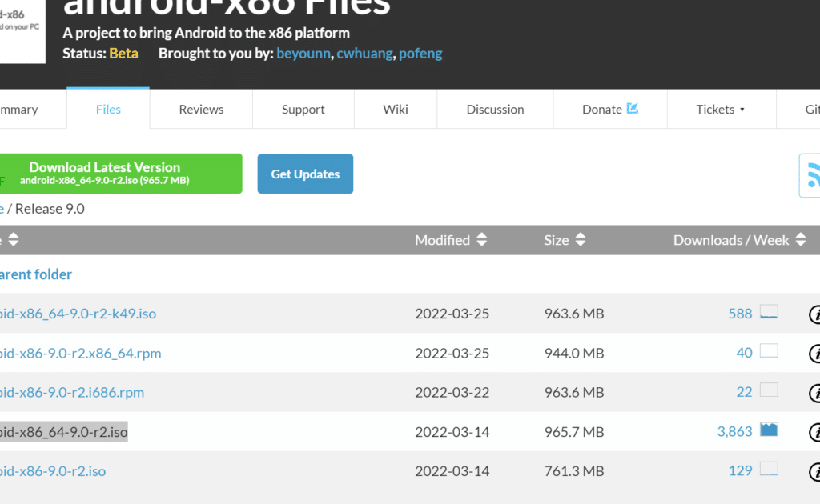Open info icon for the x86_64.rpm row
This screenshot has width=820, height=504.
click(814, 354)
